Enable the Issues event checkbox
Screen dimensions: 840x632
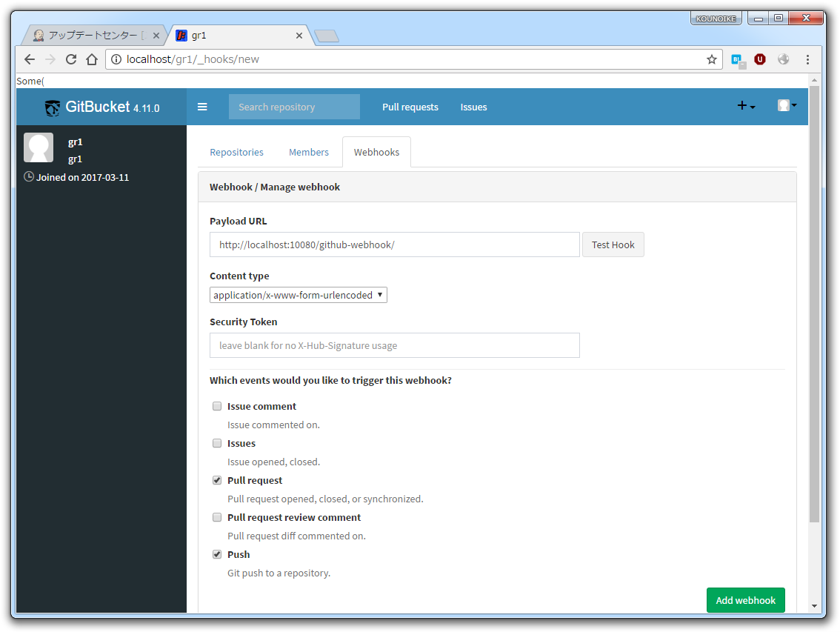click(x=217, y=443)
